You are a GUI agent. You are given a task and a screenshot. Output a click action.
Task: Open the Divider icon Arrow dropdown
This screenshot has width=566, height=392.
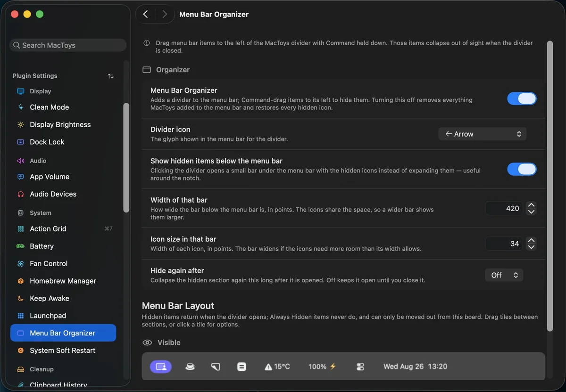(x=482, y=134)
